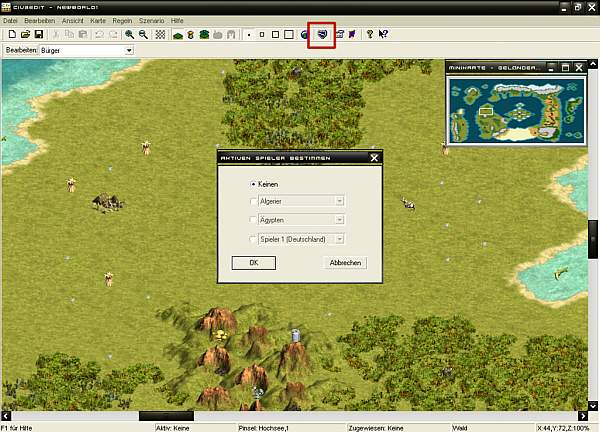Choose the largest square brush size
Viewport: 600px width, 432px height.
(289, 35)
